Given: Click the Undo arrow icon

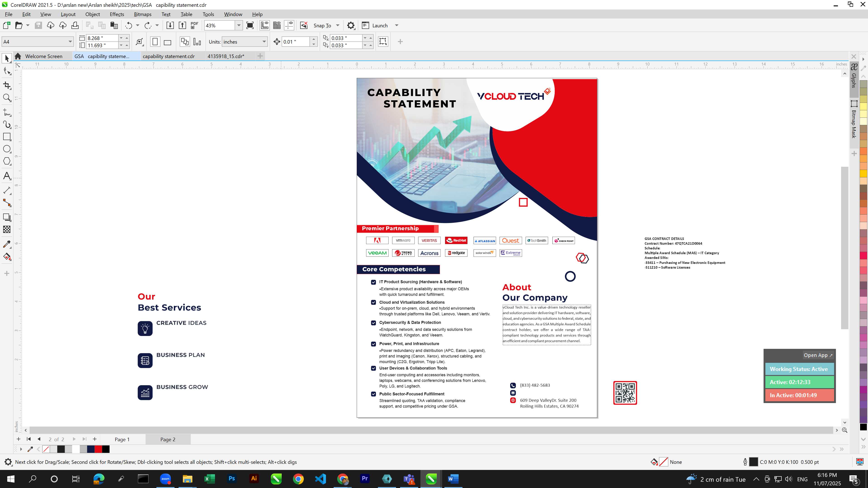Looking at the screenshot, I should [x=128, y=25].
